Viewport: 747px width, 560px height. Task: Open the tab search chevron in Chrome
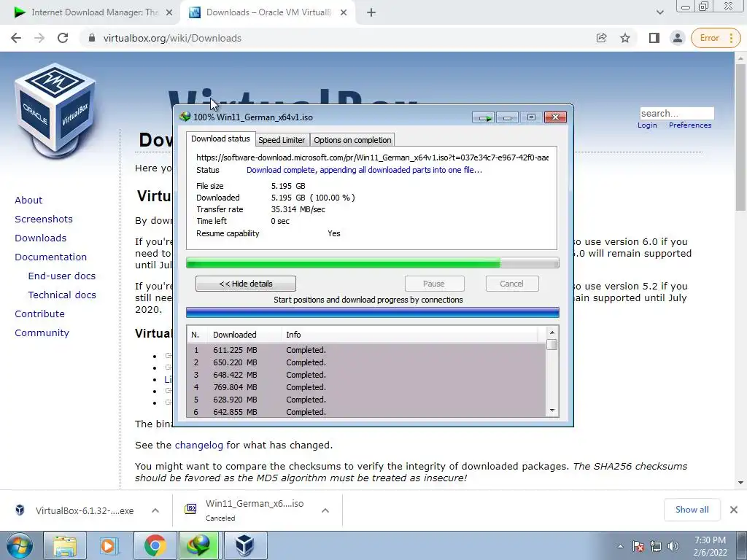tap(659, 13)
